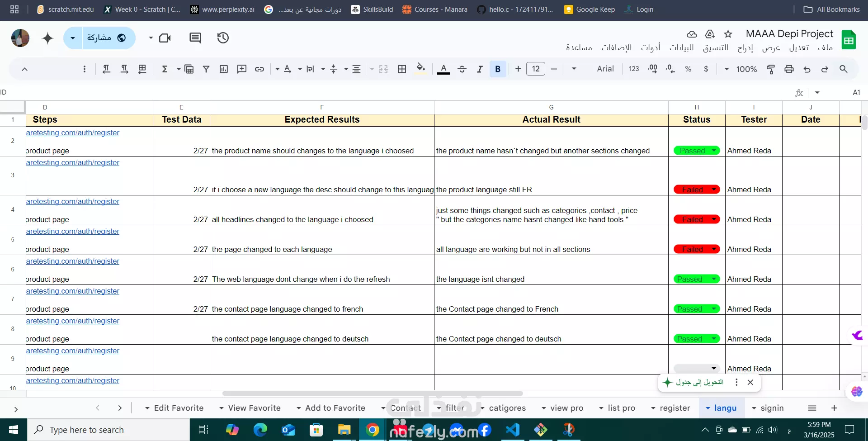Image resolution: width=868 pixels, height=441 pixels.
Task: Open the البيانات menu
Action: 681,47
